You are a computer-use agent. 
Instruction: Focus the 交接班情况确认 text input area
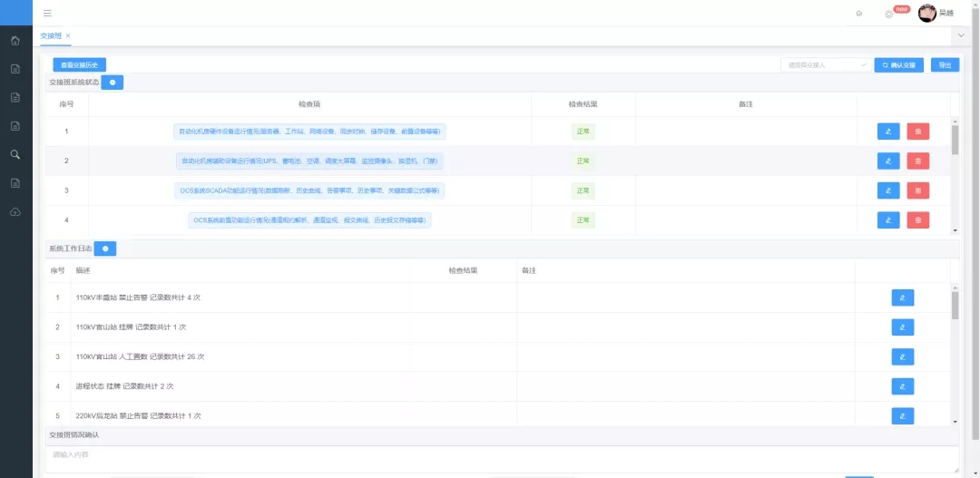coord(502,458)
